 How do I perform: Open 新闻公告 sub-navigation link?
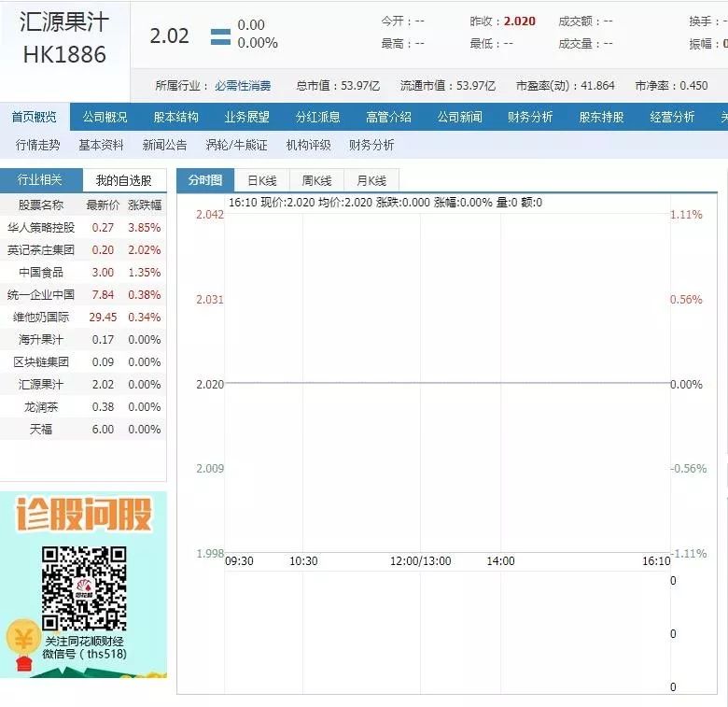pyautogui.click(x=164, y=145)
